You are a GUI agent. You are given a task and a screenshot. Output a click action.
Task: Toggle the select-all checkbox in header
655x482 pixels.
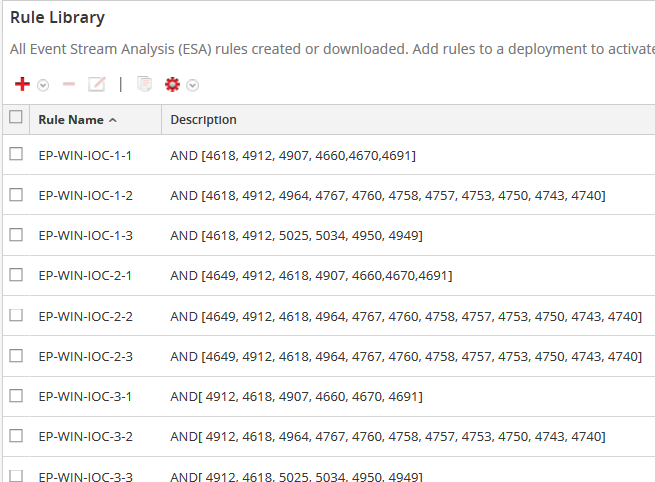pos(16,118)
